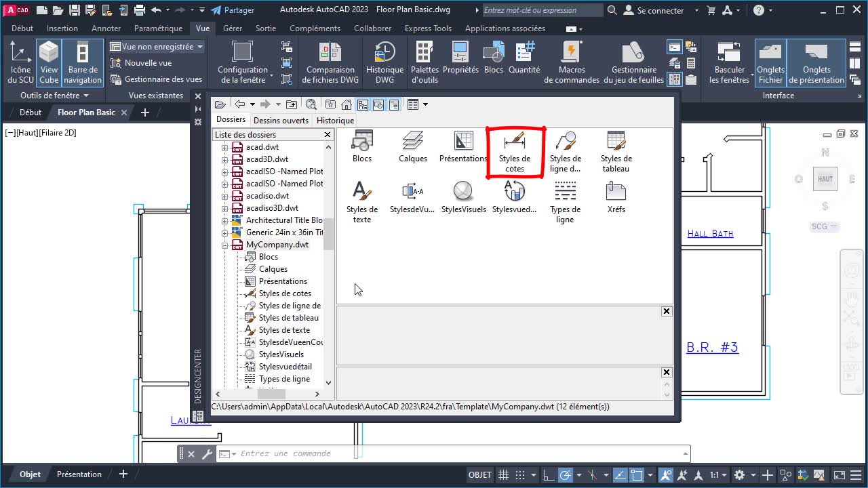Viewport: 868px width, 488px height.
Task: Open Gestionnaire du jeu de feuilles
Action: [x=634, y=62]
